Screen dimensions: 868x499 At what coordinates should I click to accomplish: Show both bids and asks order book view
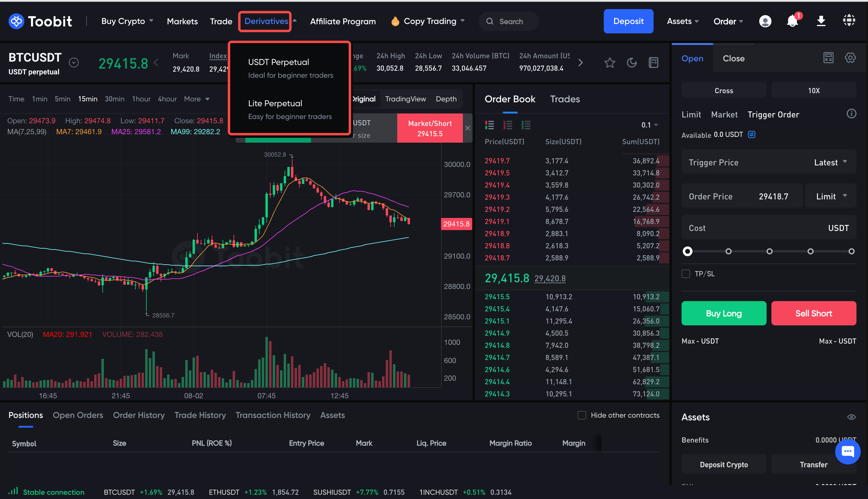[x=489, y=125]
